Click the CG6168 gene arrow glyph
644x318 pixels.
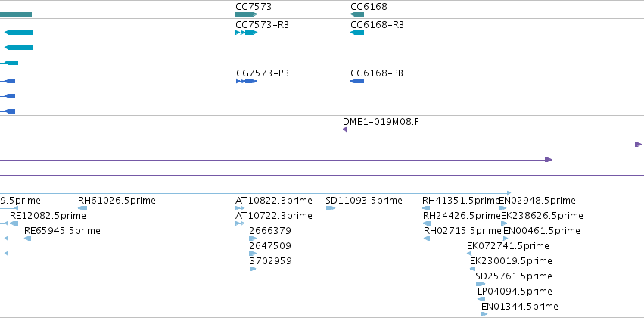point(357,14)
